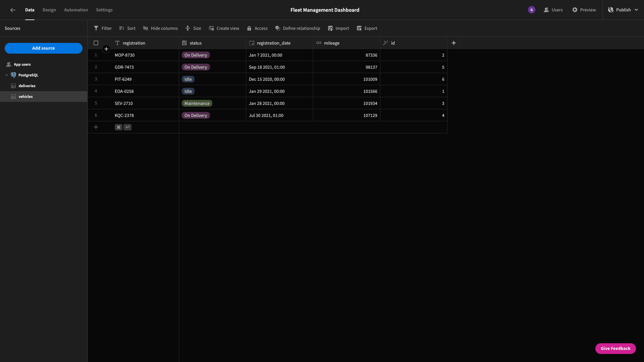This screenshot has height=362, width=644.
Task: Switch to the Automation tab
Action: coord(76,10)
